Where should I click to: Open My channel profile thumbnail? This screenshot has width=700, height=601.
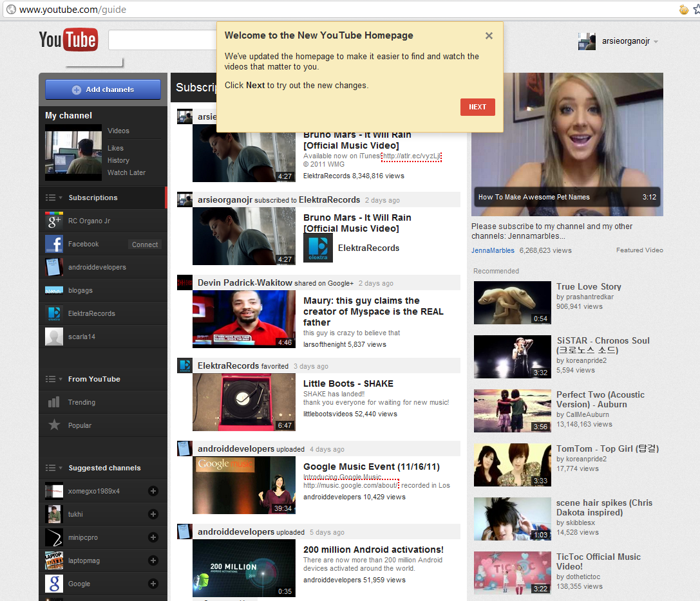tap(73, 153)
